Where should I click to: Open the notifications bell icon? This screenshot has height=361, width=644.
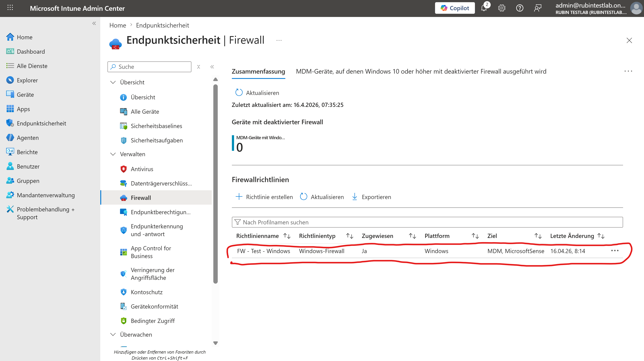[484, 8]
